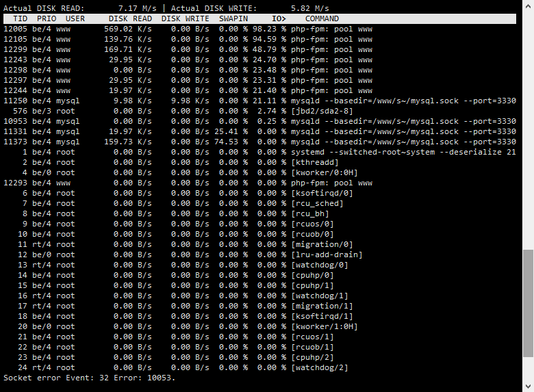Select the php-fpm row with TID 12005
The height and width of the screenshot is (392, 534).
pos(260,29)
